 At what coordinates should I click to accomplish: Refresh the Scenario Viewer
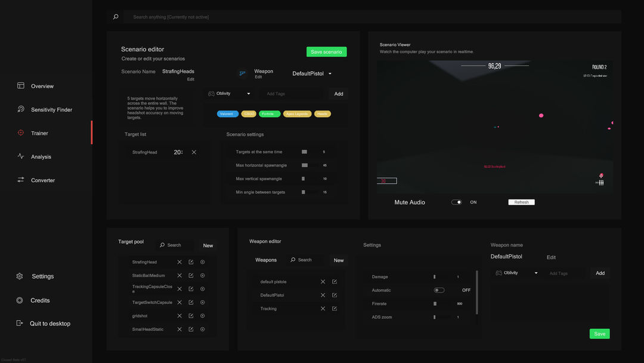coord(521,202)
